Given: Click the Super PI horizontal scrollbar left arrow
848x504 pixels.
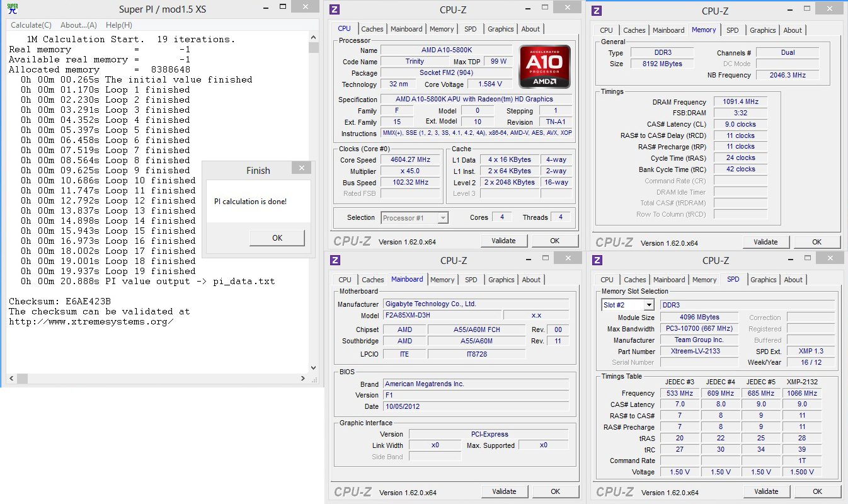Looking at the screenshot, I should 11,378.
